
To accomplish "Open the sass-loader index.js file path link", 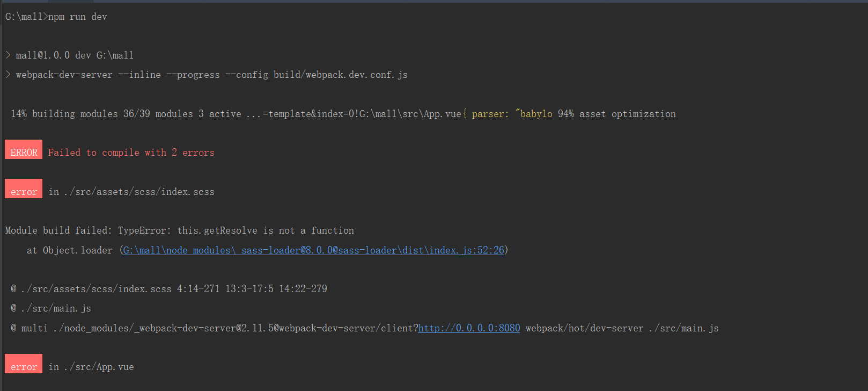I will coord(314,250).
